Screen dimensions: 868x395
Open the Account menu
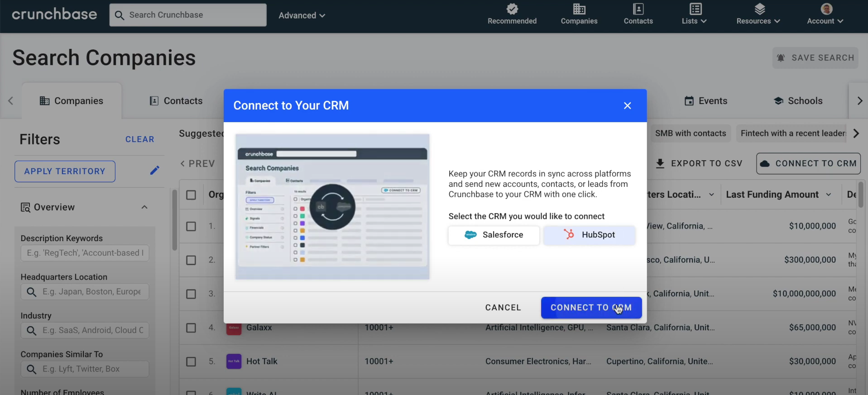pos(825,14)
